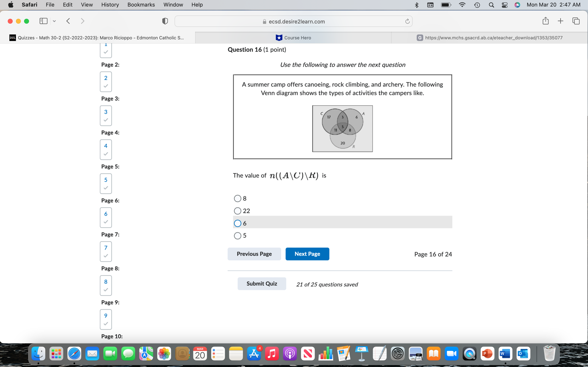The image size is (588, 367).
Task: Open the Safari sidebar panel
Action: pyautogui.click(x=43, y=21)
